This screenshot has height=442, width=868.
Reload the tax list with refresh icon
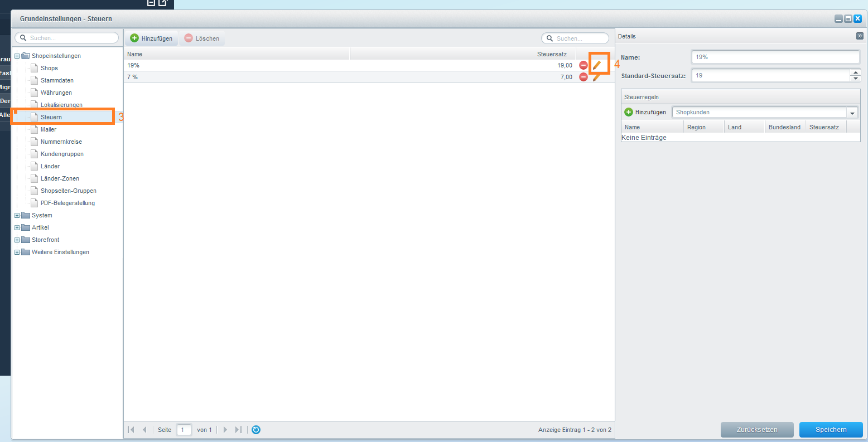point(256,430)
